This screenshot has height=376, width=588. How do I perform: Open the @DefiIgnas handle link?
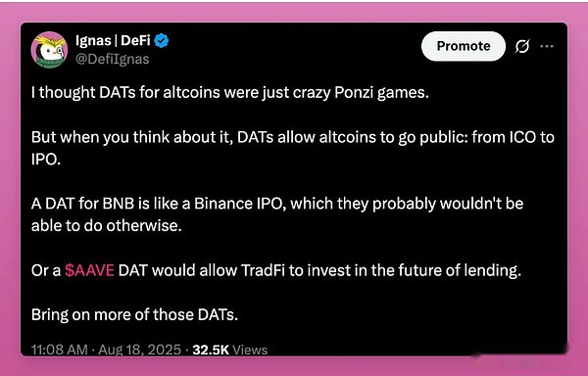(112, 59)
